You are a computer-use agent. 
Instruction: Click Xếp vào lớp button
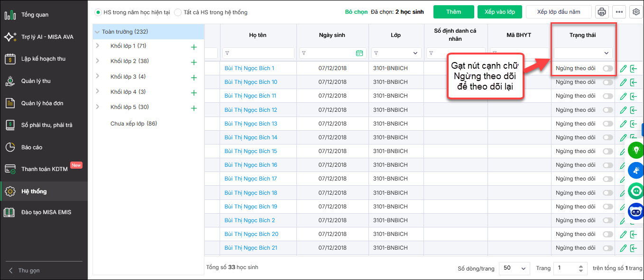pos(500,12)
